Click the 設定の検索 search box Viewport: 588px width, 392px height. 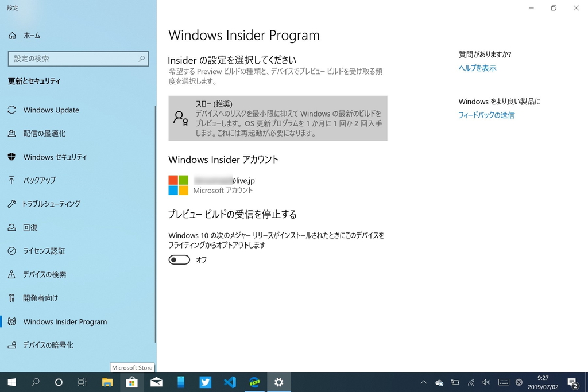[78, 59]
